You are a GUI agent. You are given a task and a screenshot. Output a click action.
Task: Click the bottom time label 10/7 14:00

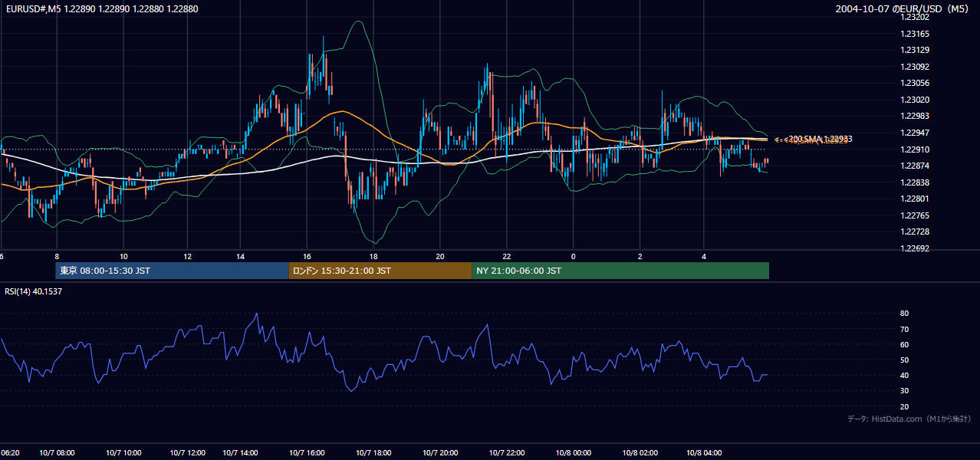239,453
